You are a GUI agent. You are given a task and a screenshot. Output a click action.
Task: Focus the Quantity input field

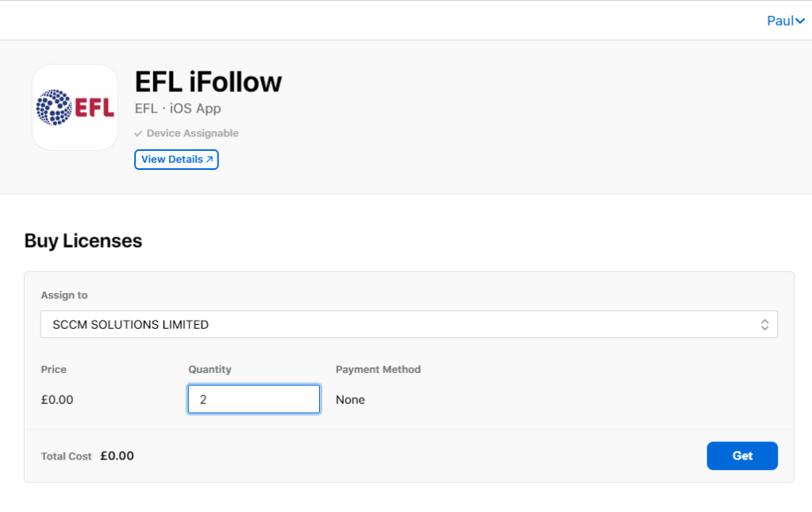tap(254, 399)
